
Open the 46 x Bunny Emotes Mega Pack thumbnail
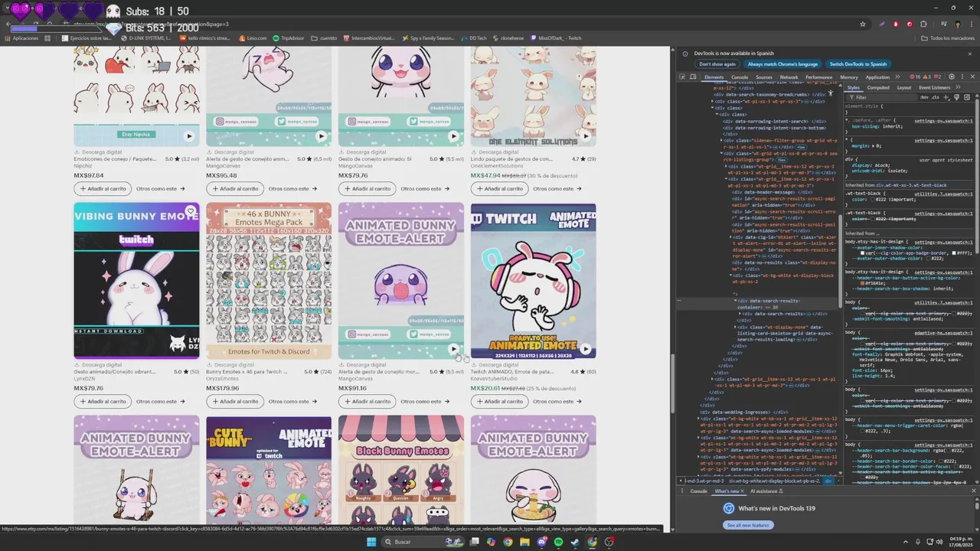269,281
